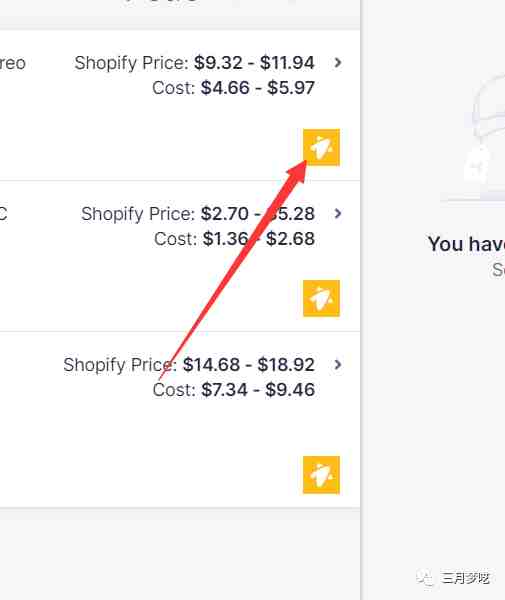This screenshot has width=505, height=600.
Task: Select the Cost $4.66 - $5.97 line
Action: (x=233, y=88)
